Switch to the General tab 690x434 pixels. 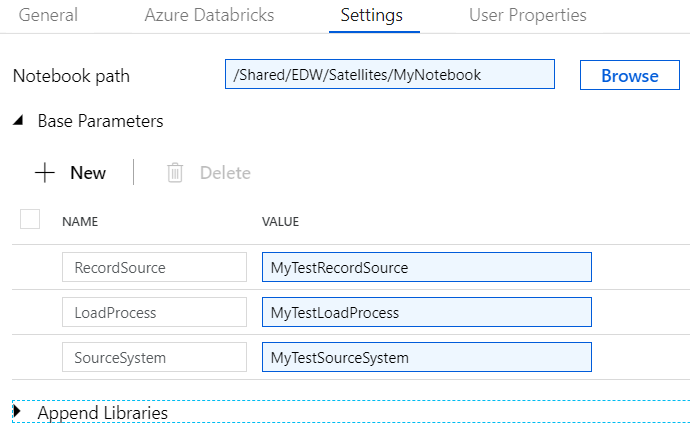tap(48, 16)
